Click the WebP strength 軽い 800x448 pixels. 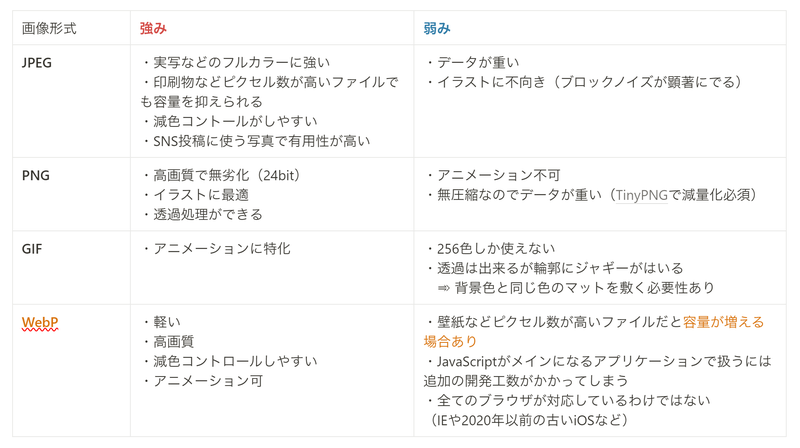[165, 322]
